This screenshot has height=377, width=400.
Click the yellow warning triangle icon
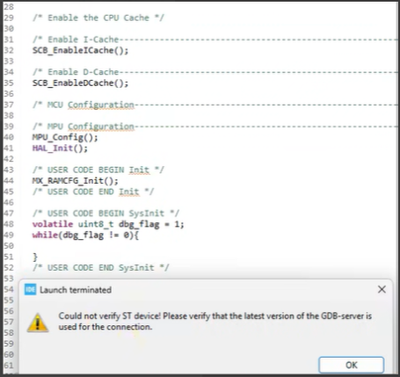click(38, 322)
